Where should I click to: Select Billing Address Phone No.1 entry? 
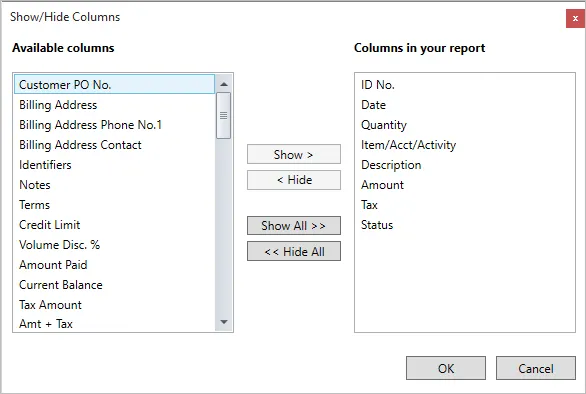[114, 124]
